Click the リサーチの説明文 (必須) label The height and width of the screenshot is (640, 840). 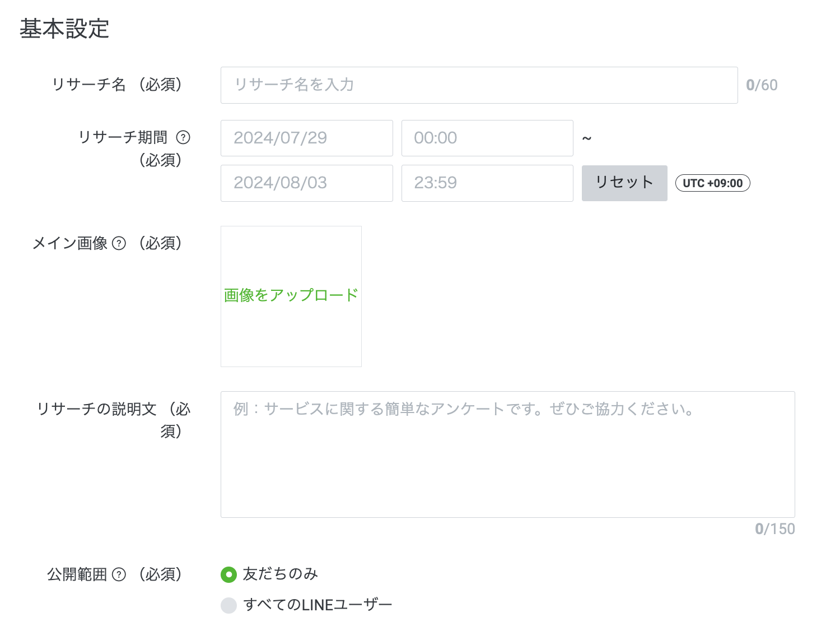114,420
